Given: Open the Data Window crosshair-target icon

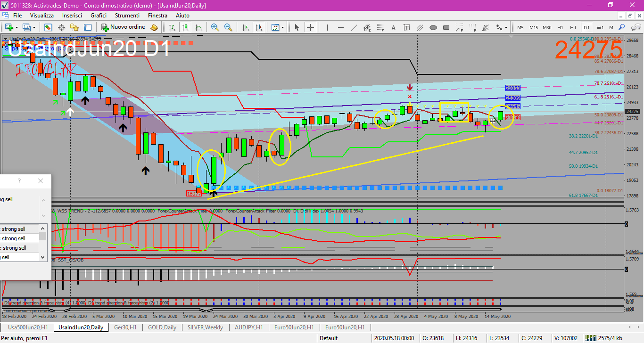Looking at the screenshot, I should point(61,27).
